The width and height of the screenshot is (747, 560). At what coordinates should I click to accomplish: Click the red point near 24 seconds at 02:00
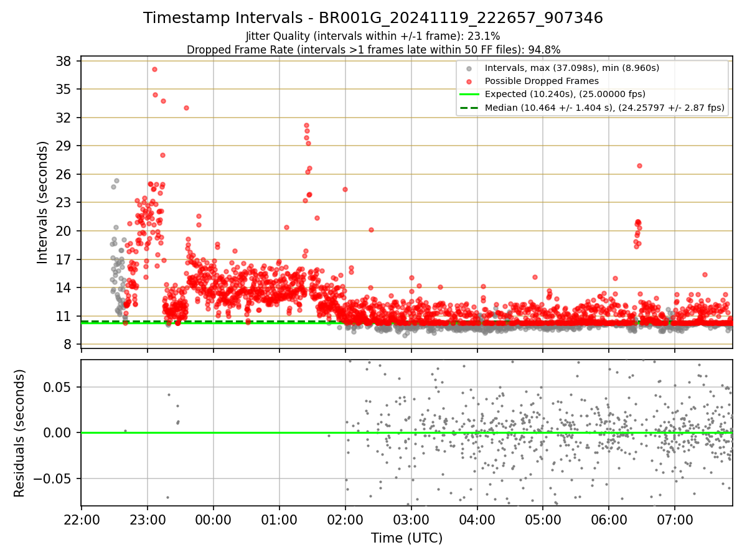tap(345, 189)
